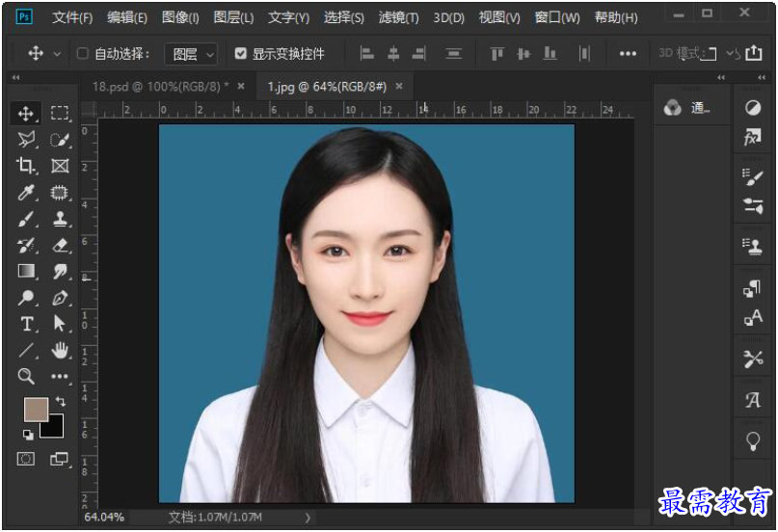Open the File menu

pos(72,18)
